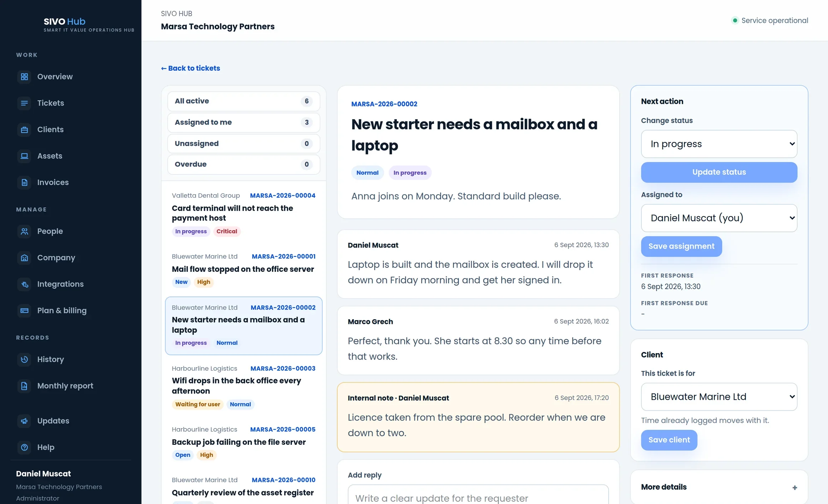
Task: Click Daniel Muscat profile name in sidebar
Action: tap(43, 474)
